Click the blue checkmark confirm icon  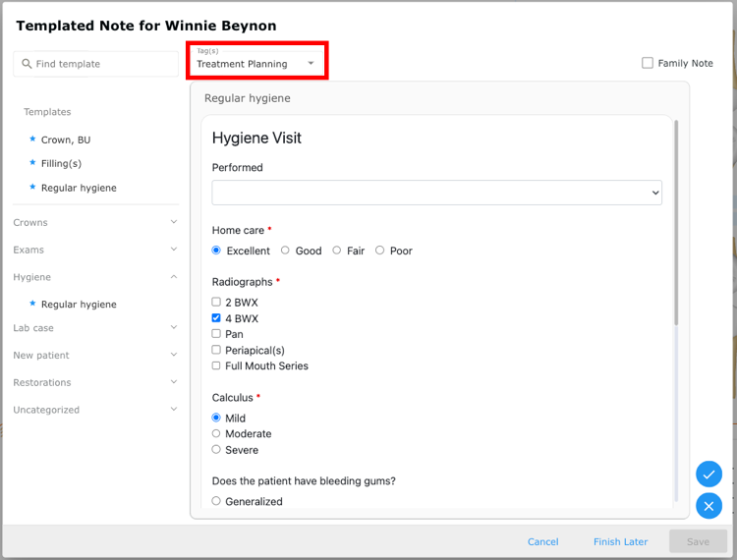(x=709, y=474)
